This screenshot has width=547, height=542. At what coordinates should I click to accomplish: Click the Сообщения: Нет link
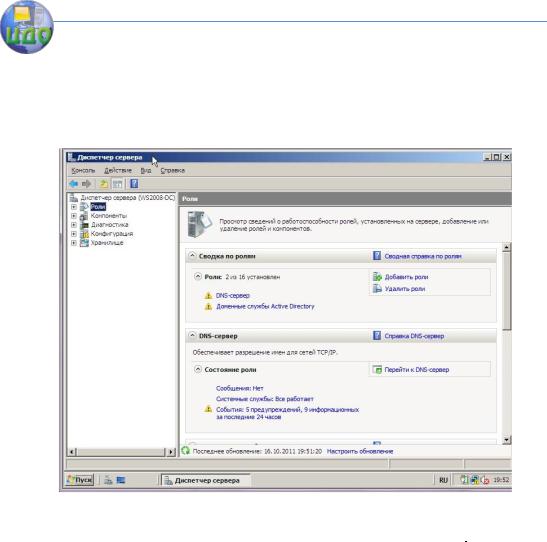(x=239, y=388)
